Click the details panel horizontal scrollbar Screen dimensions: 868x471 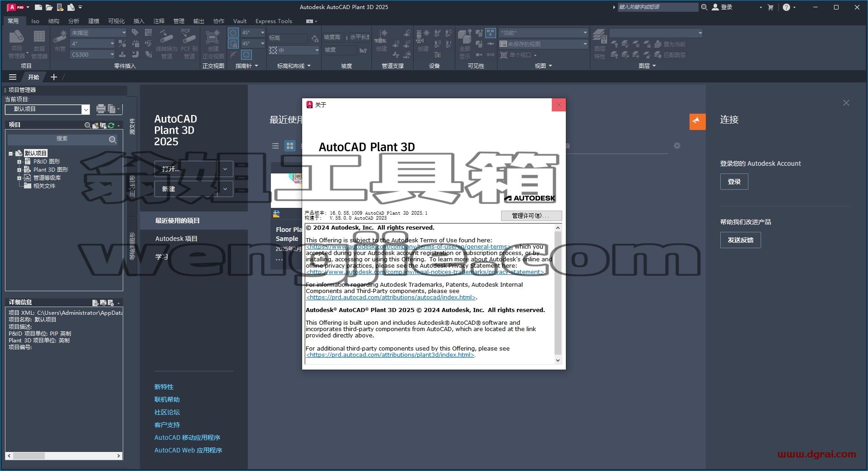pos(29,456)
